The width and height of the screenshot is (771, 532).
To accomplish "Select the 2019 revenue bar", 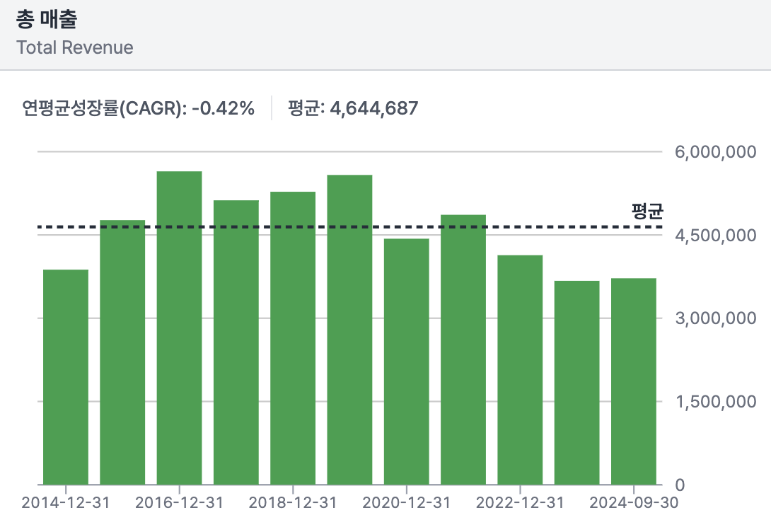I will (x=349, y=330).
